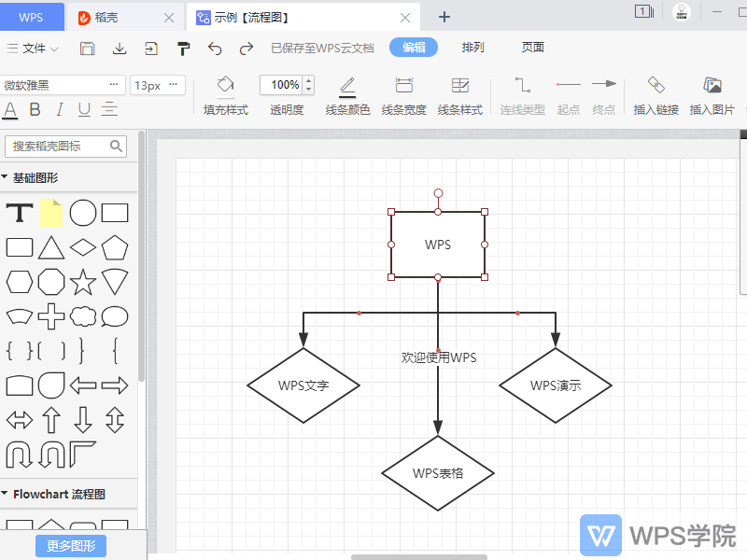Screen dimensions: 747x560
Task: Open 线条颜色 line color picker
Action: (x=347, y=96)
